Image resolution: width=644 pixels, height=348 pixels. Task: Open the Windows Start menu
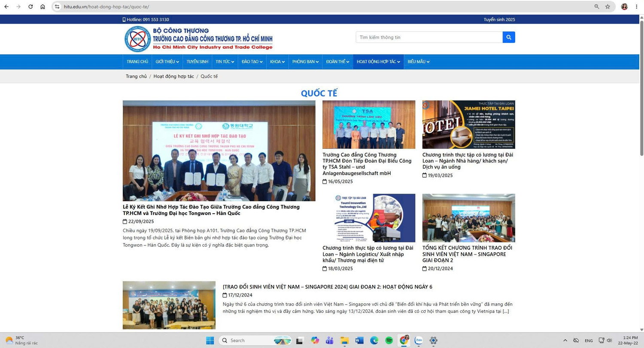210,340
